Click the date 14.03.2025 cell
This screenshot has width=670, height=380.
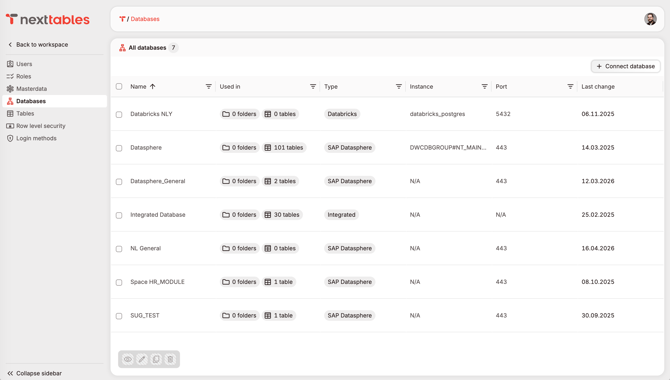[598, 147]
